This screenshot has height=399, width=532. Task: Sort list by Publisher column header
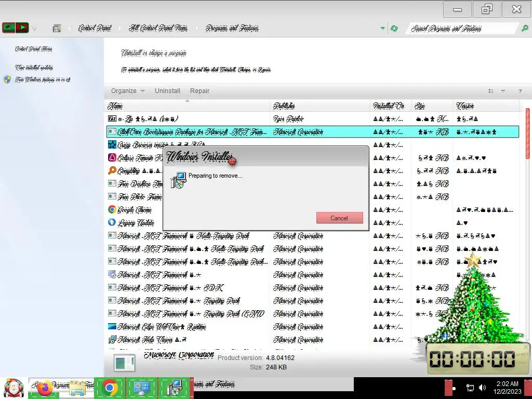[x=320, y=106]
